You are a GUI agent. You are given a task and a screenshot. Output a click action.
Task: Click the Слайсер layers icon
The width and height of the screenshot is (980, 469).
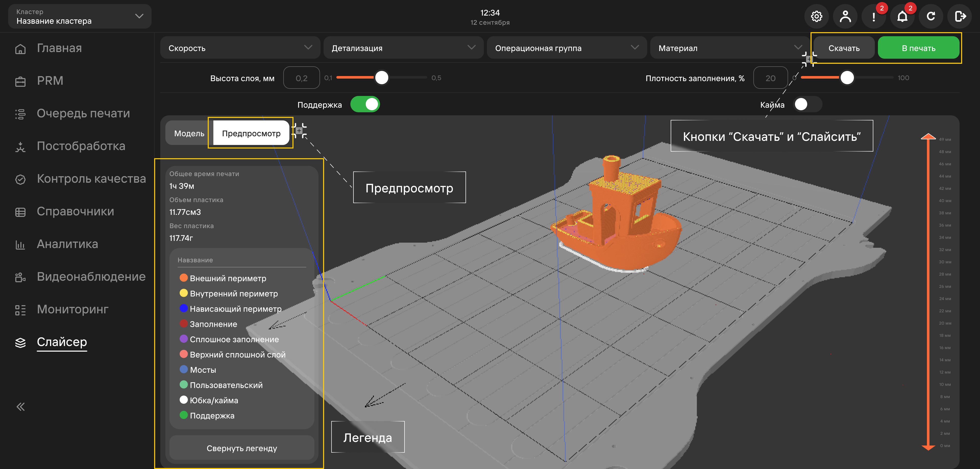(x=20, y=342)
